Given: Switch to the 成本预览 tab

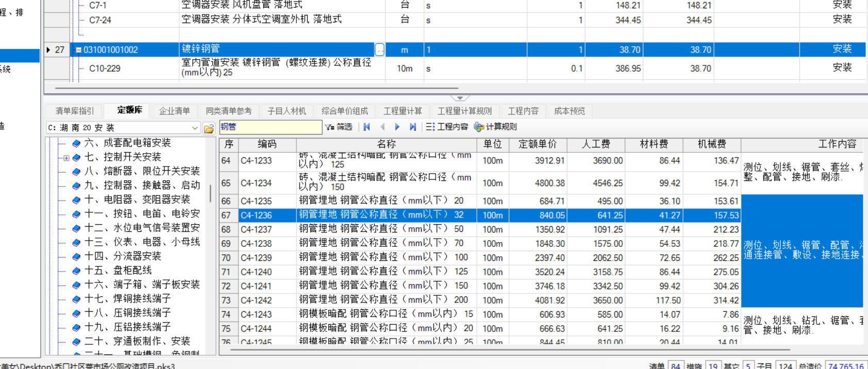Looking at the screenshot, I should [570, 111].
